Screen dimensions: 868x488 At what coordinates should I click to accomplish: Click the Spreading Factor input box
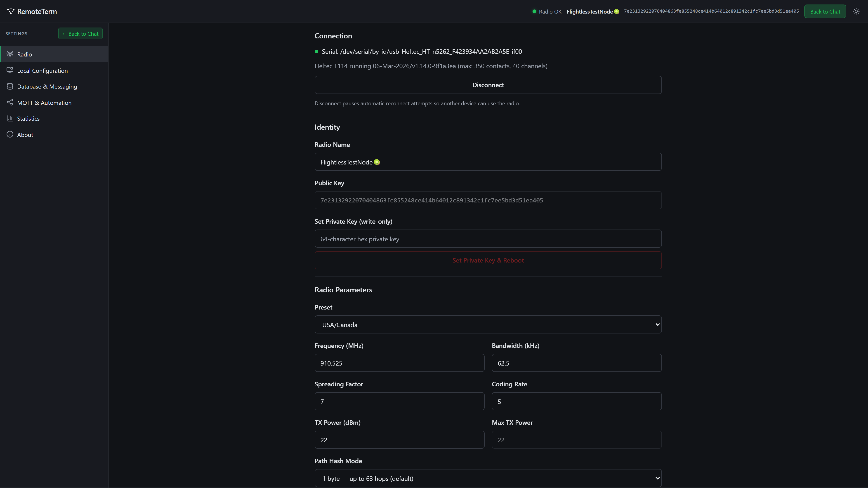(x=399, y=401)
